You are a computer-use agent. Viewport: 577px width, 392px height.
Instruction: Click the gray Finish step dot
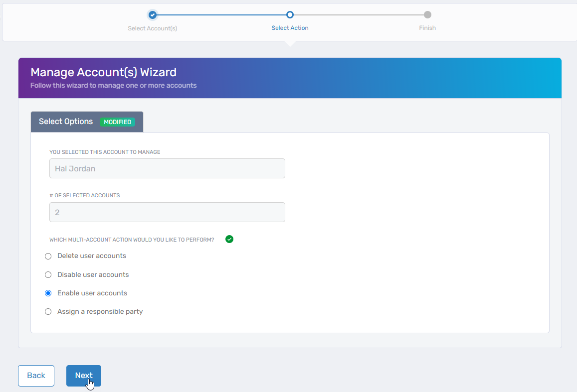tap(427, 14)
